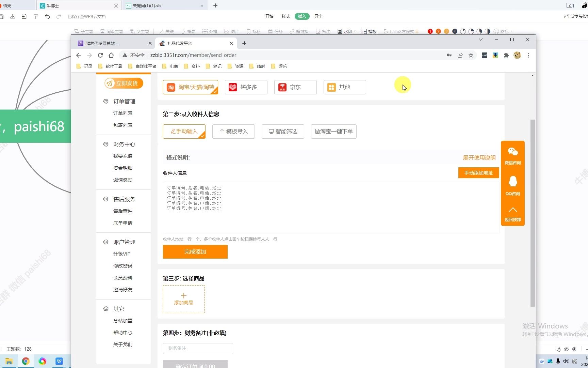Viewport: 588px width, 368px height.
Task: Select 淘宝/天猫/淘特 platform option
Action: (191, 87)
